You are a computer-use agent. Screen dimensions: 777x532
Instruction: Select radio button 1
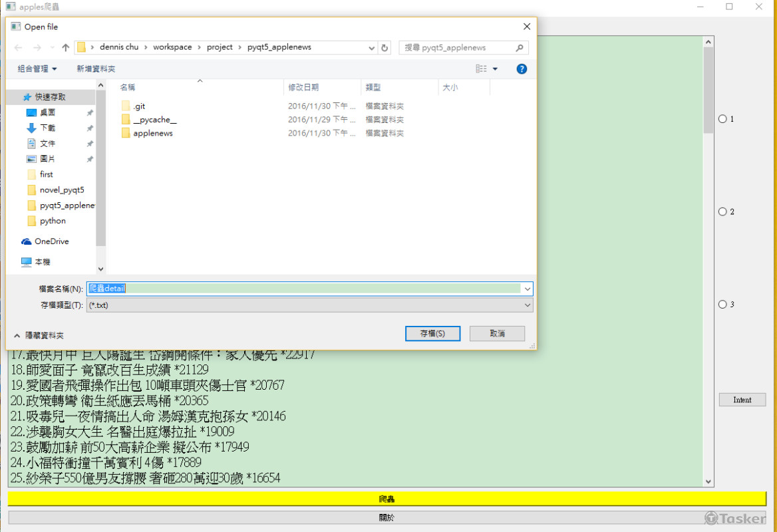click(722, 119)
